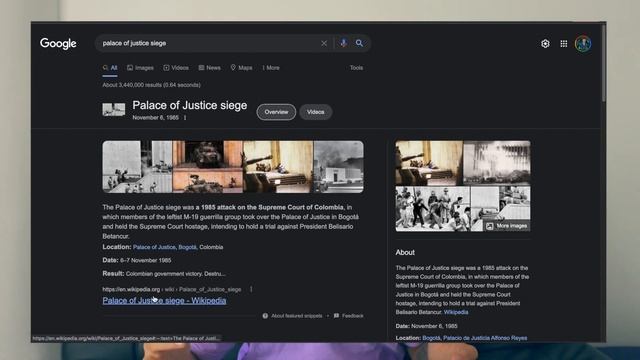The height and width of the screenshot is (360, 640).
Task: Switch to the News tab
Action: click(209, 68)
